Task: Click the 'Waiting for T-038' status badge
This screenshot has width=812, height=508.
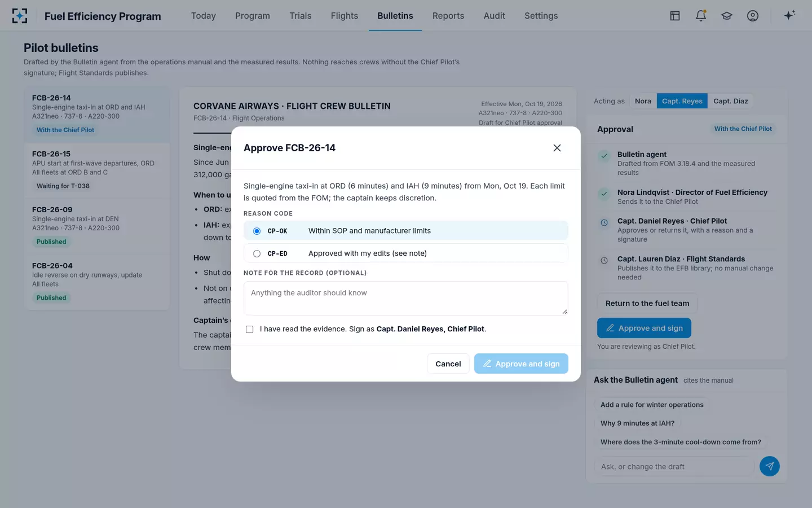Action: click(x=63, y=186)
